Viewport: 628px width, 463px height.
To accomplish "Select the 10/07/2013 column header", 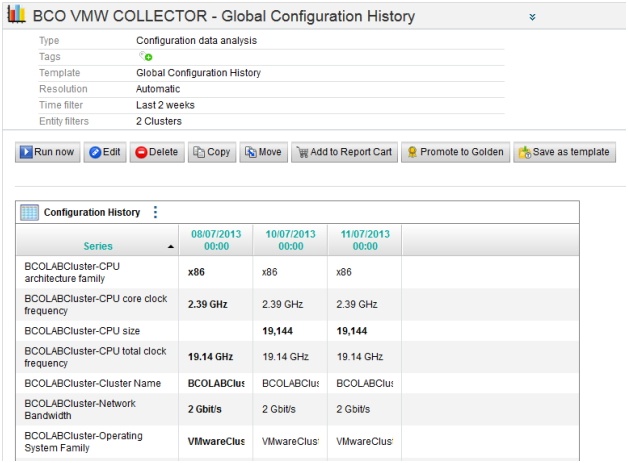I will [290, 239].
